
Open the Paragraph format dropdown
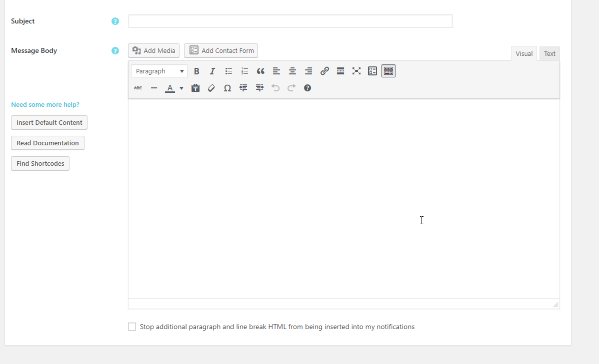tap(159, 71)
